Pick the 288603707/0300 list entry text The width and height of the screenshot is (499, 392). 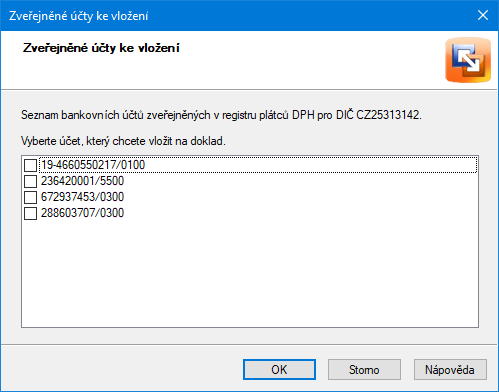point(82,213)
